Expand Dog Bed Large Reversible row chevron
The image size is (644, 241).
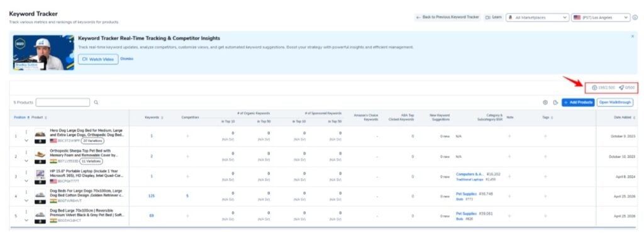[26, 220]
